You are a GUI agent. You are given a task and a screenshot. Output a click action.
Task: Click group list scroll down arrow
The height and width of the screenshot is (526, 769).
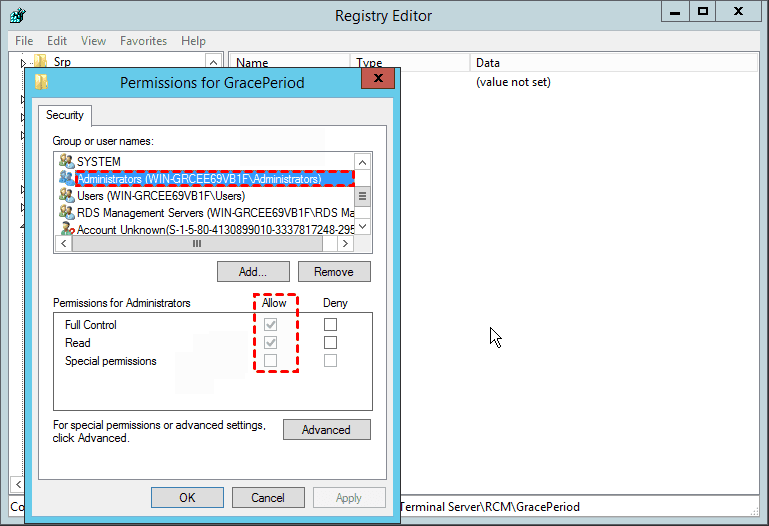click(362, 226)
